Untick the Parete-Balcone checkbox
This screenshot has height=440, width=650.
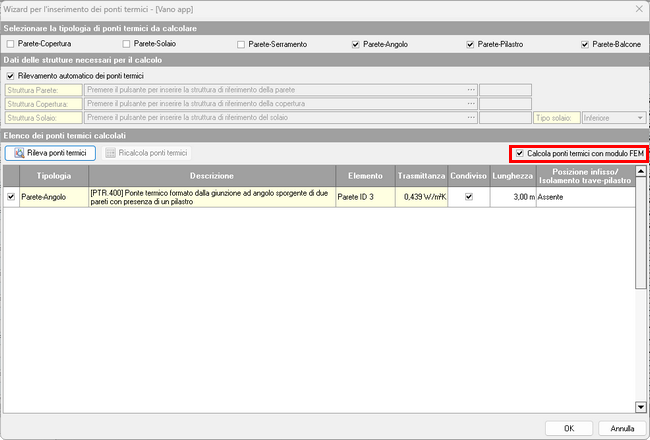(x=586, y=45)
